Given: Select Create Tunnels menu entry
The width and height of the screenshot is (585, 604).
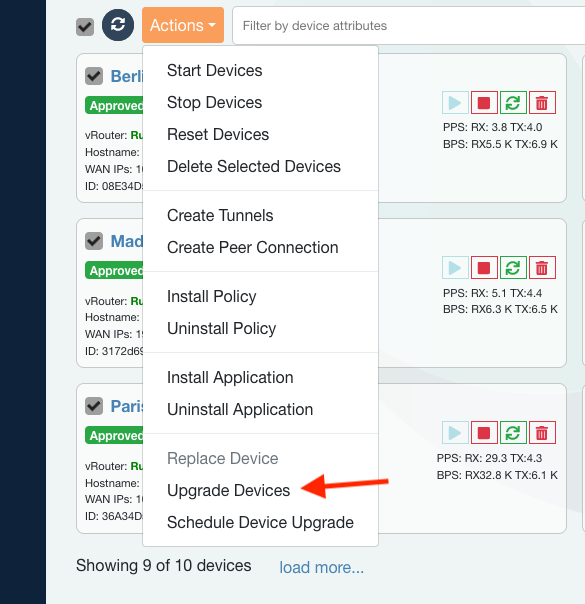Looking at the screenshot, I should point(220,215).
